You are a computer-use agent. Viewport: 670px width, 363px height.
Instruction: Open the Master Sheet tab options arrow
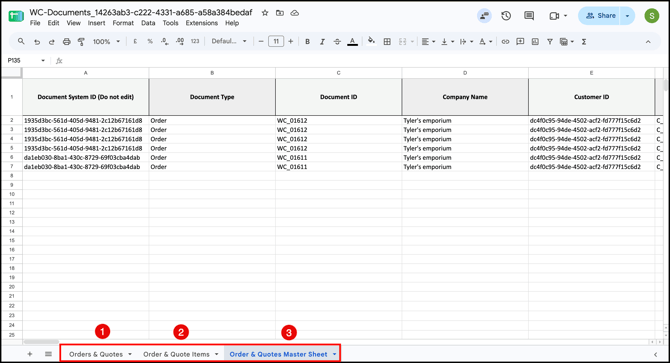(x=334, y=354)
